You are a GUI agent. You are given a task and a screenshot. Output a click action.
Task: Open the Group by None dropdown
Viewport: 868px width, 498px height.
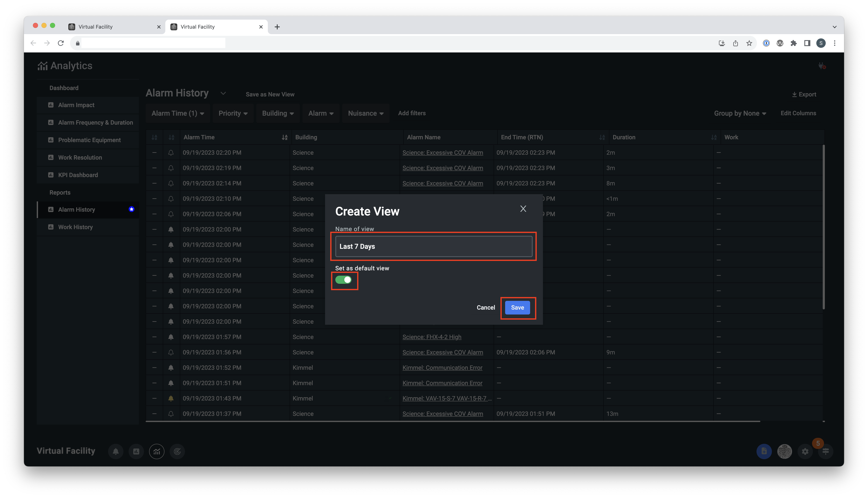(740, 113)
